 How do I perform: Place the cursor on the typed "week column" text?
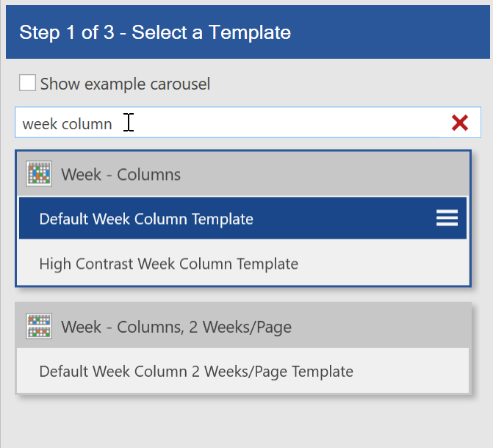point(67,124)
